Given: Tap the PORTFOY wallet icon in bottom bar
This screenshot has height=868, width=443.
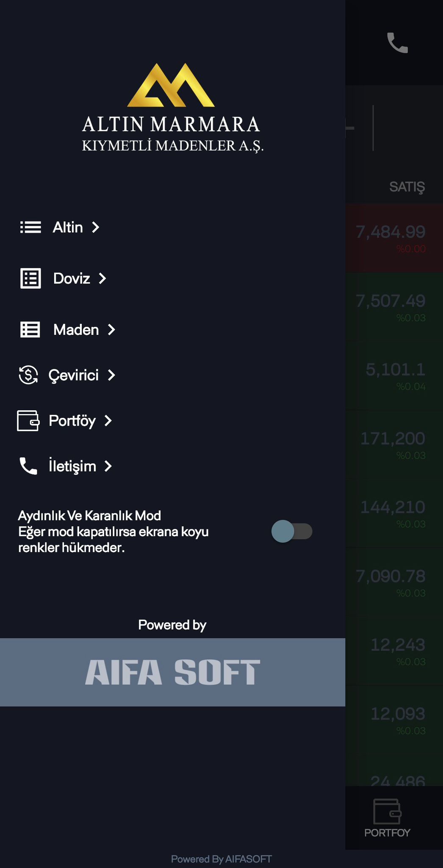Looking at the screenshot, I should click(x=387, y=812).
